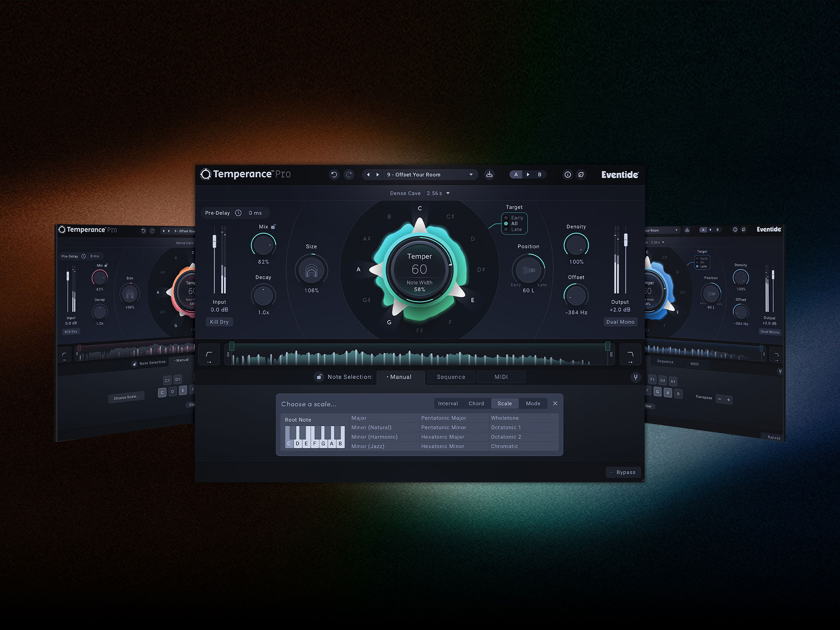Click the C♯ note key in left window

(x=167, y=380)
